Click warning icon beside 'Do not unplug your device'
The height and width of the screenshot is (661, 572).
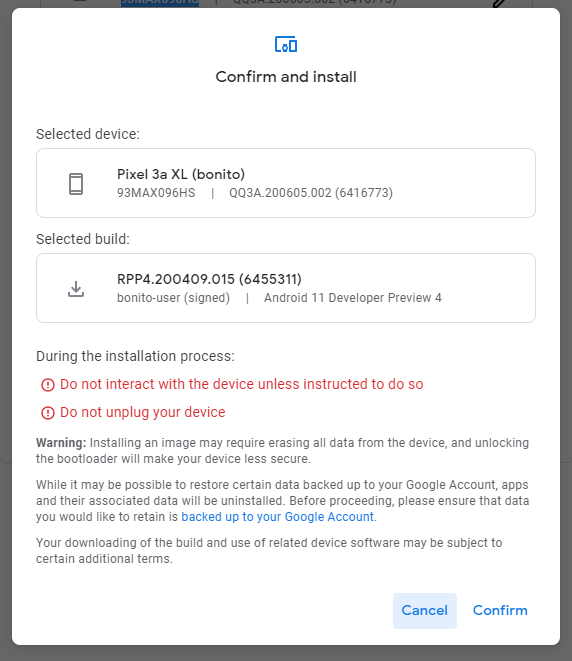48,413
